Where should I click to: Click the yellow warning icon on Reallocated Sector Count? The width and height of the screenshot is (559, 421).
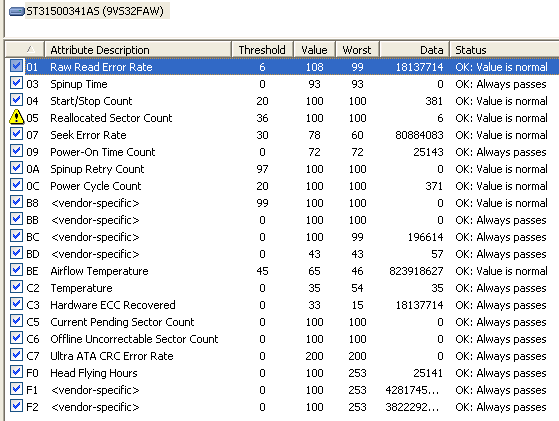tap(16, 117)
